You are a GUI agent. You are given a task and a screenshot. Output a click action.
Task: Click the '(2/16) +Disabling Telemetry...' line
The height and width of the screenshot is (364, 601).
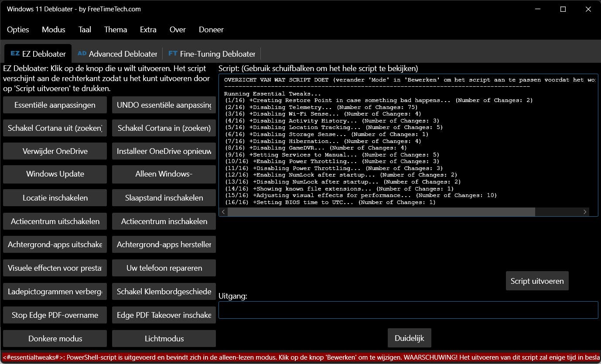click(321, 107)
